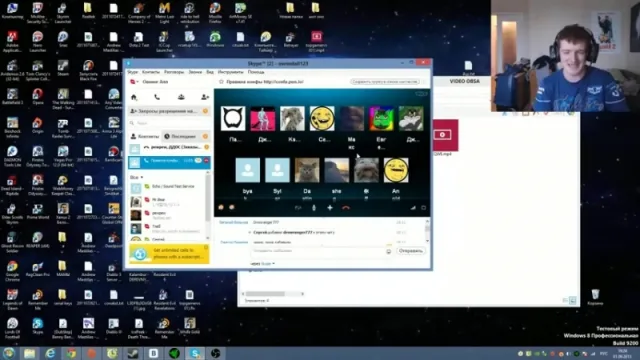Toggle the video camera in call bar
The image size is (640, 360).
pos(298,208)
